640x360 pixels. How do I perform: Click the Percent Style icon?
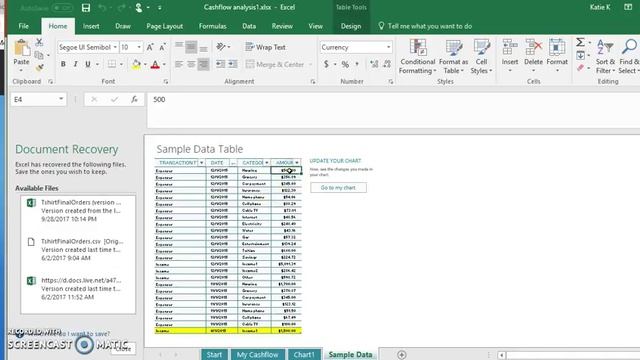pos(345,64)
